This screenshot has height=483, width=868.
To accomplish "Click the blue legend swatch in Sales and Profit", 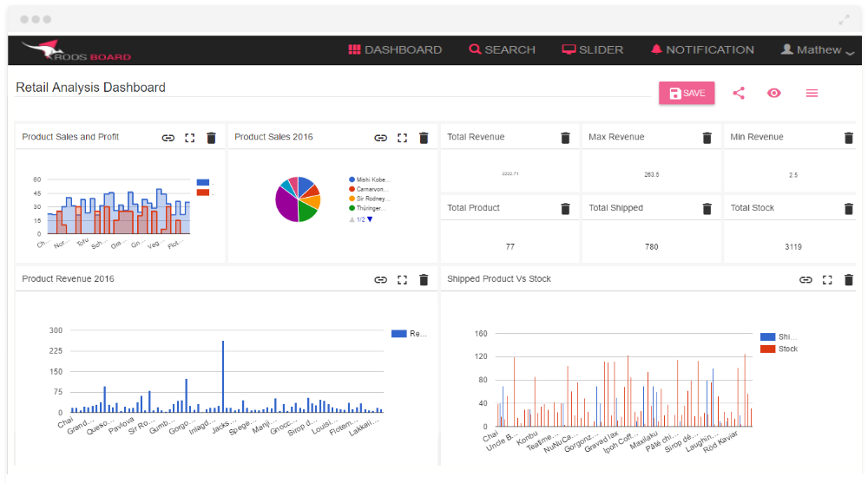I will click(x=203, y=182).
